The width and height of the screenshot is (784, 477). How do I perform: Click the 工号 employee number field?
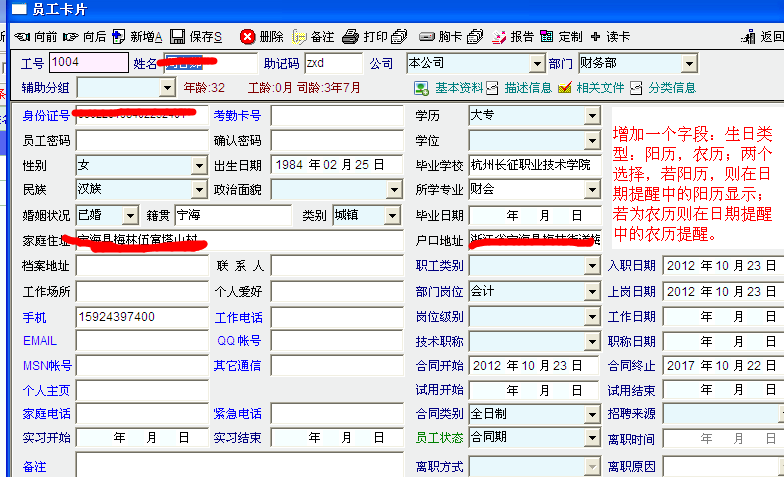pos(88,64)
